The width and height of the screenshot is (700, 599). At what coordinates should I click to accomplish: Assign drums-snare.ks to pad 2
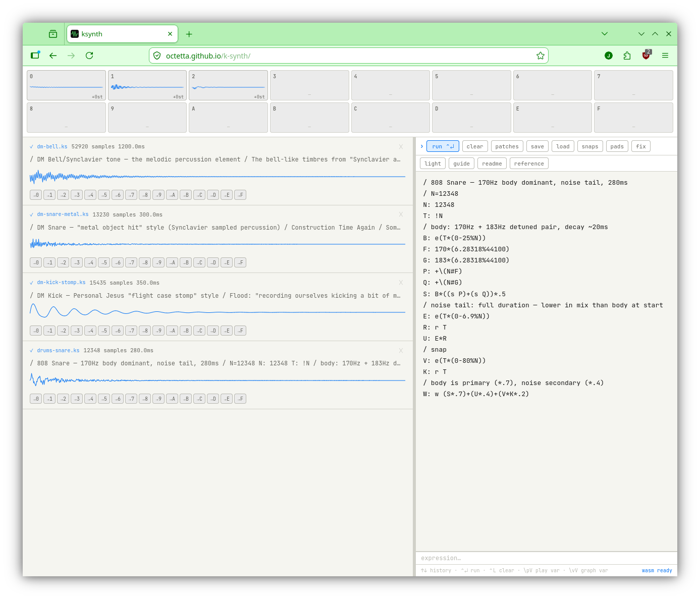coord(63,399)
